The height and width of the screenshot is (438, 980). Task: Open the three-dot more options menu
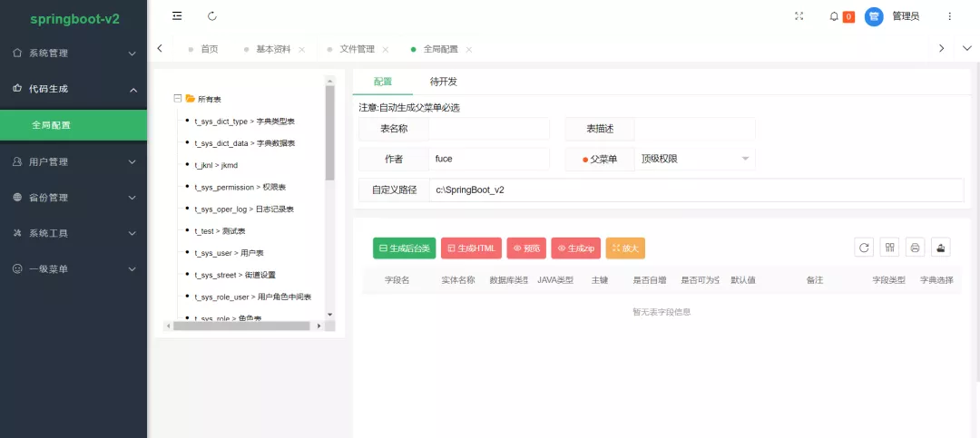[950, 17]
